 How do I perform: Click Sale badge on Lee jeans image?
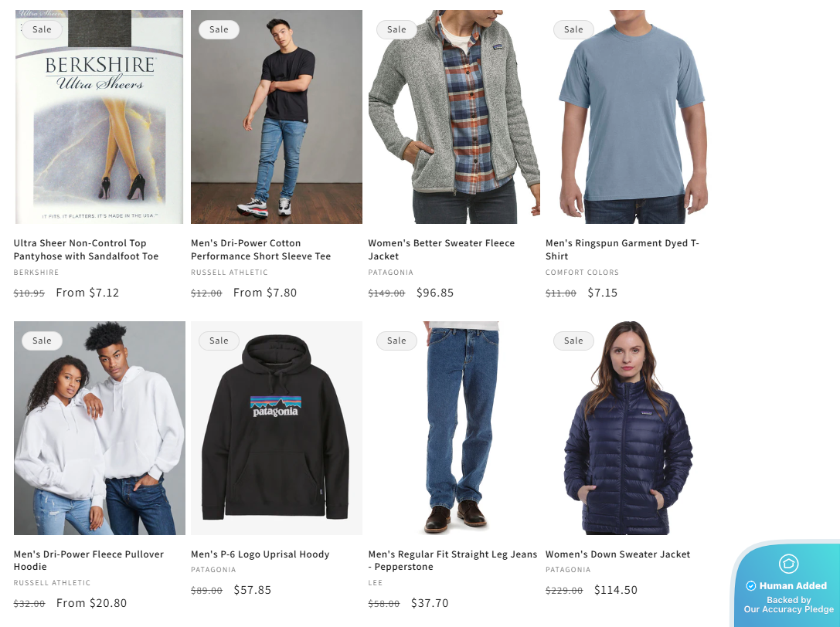[x=396, y=341]
